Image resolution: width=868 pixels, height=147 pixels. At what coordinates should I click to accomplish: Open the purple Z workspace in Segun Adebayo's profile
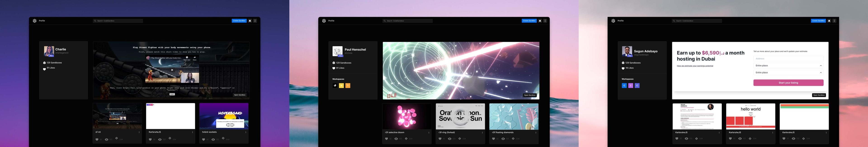coord(630,86)
